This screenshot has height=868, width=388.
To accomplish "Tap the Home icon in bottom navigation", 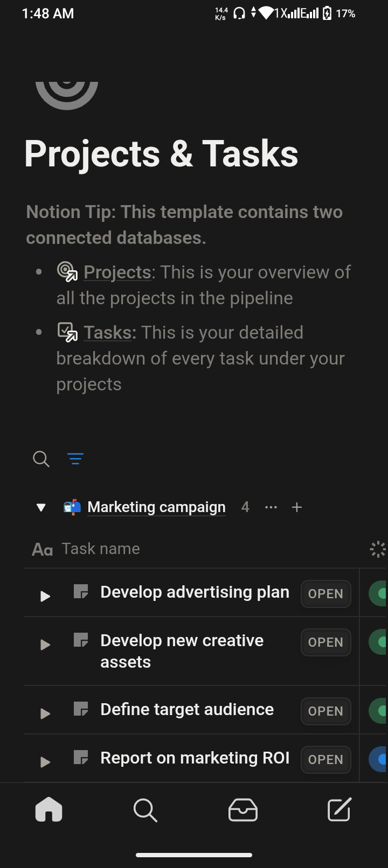I will click(48, 810).
